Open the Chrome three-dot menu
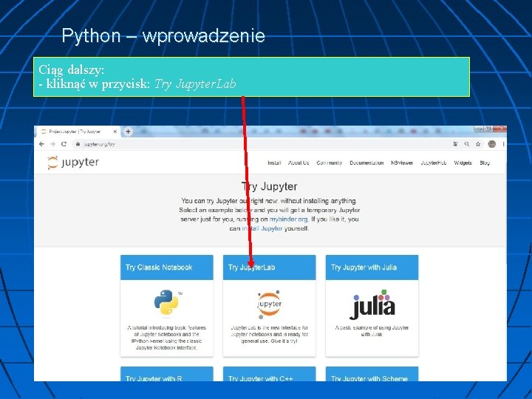This screenshot has height=399, width=532. 503,144
